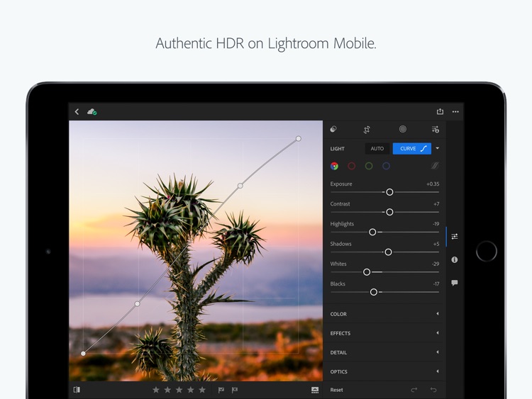Toggle parametric curve mode icon
This screenshot has width=532, height=399.
click(435, 166)
